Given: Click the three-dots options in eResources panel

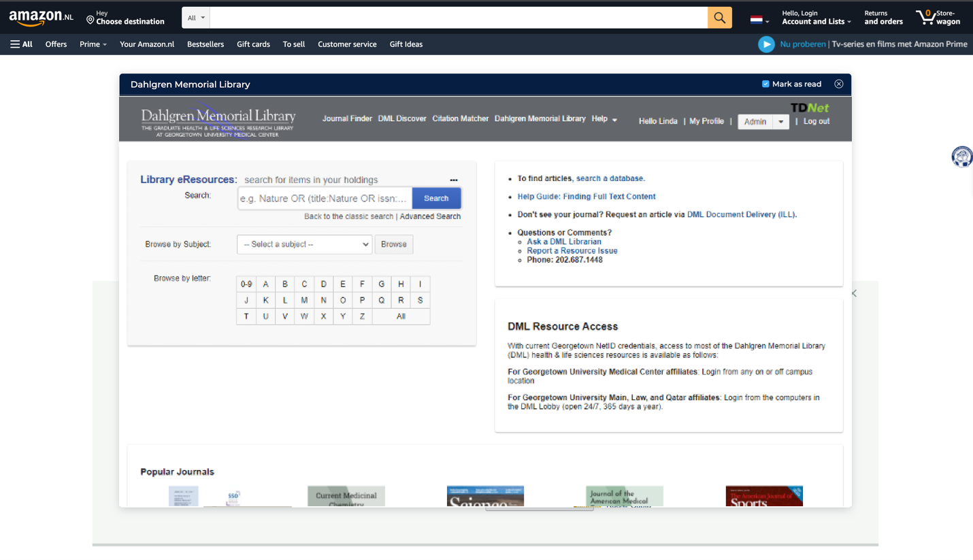Looking at the screenshot, I should (454, 180).
